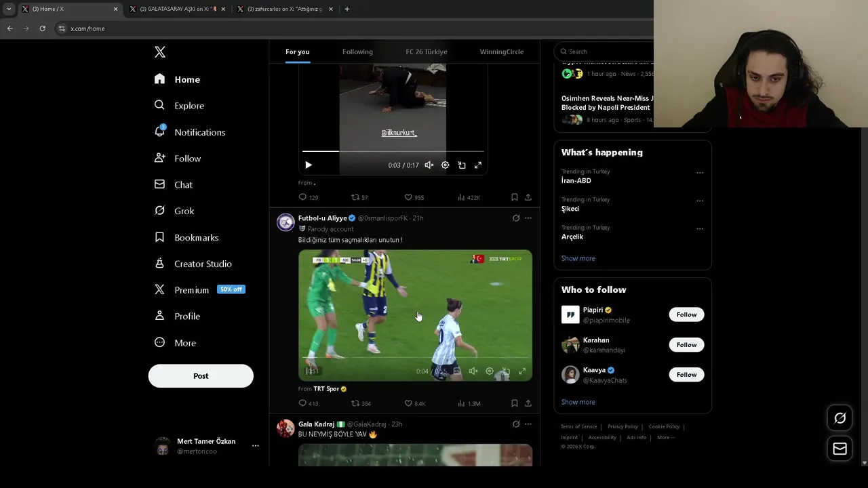Reply to post with 129 replies
Viewport: 868px width, 488px height.
coord(309,197)
